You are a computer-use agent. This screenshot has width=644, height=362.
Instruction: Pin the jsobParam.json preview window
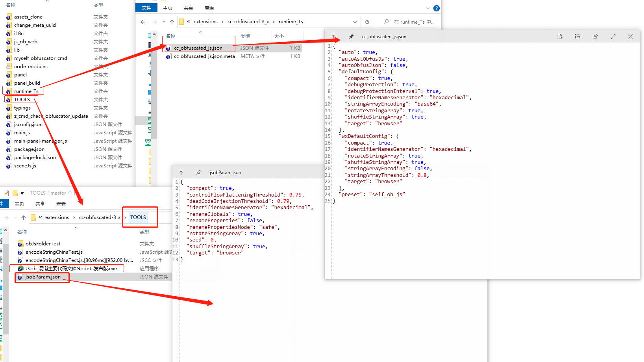point(199,173)
